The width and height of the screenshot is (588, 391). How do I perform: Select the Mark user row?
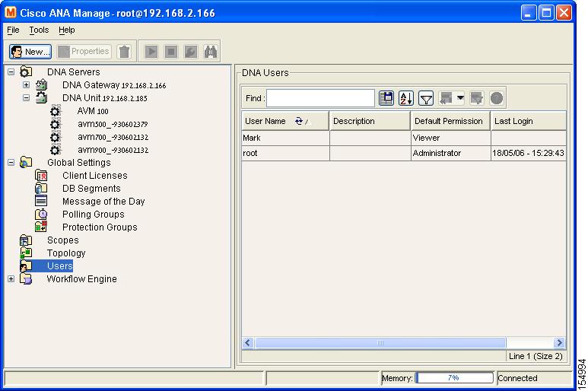404,138
